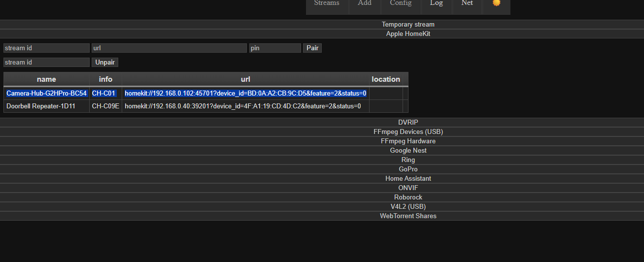This screenshot has height=262, width=644.
Task: Collapse the Apple HomeKit section
Action: click(408, 34)
